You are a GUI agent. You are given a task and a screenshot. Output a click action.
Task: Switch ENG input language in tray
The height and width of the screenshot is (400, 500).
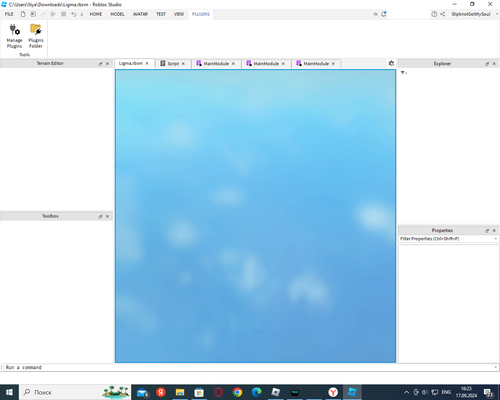(446, 392)
